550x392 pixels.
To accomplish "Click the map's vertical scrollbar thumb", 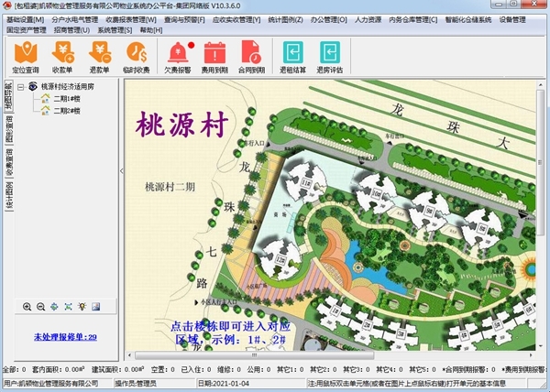I will 541,162.
